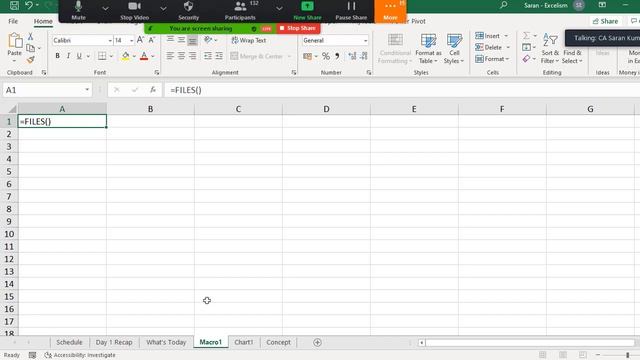Click the Insert Function fx icon
Image resolution: width=640 pixels, height=360 pixels.
click(153, 90)
